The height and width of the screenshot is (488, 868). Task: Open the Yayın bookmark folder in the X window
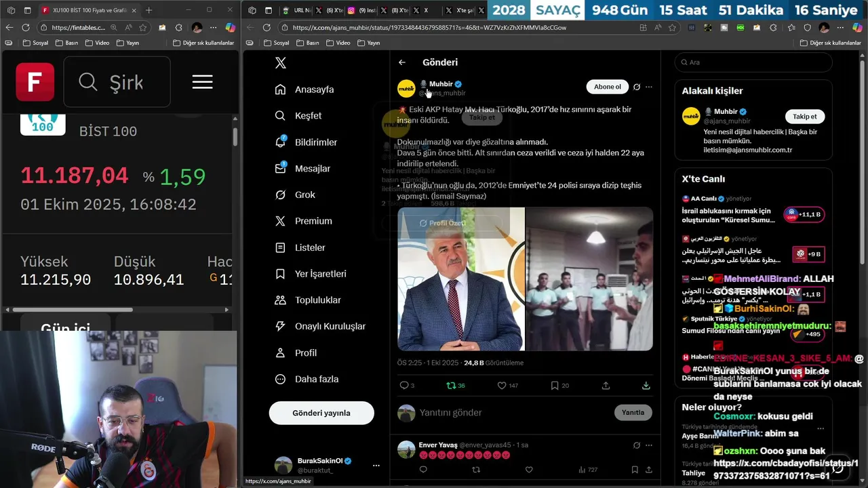367,43
